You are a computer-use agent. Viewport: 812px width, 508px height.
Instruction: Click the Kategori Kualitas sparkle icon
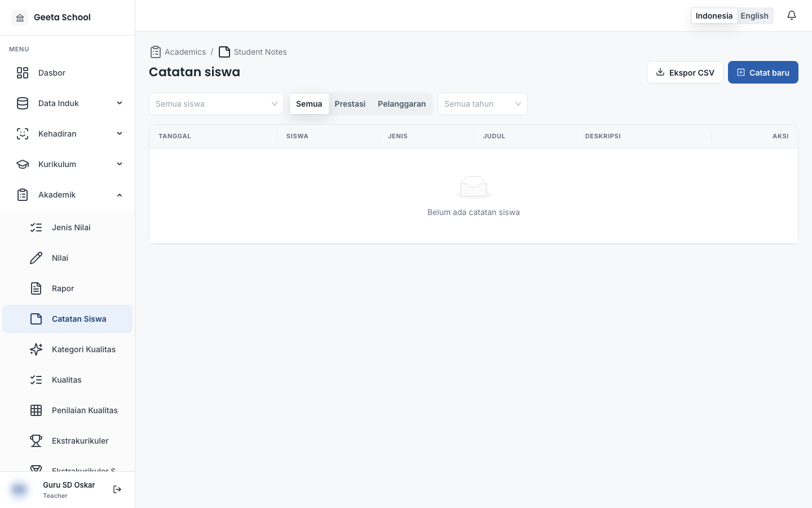(x=36, y=349)
